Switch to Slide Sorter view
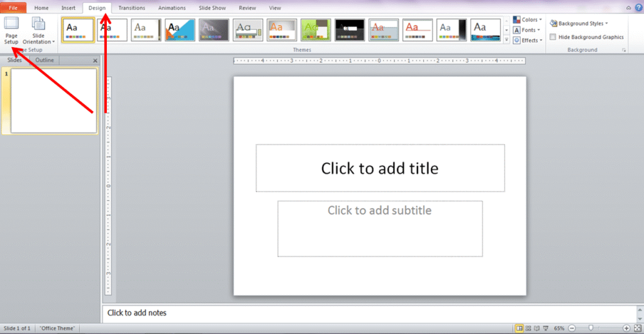The height and width of the screenshot is (334, 644). (528, 328)
